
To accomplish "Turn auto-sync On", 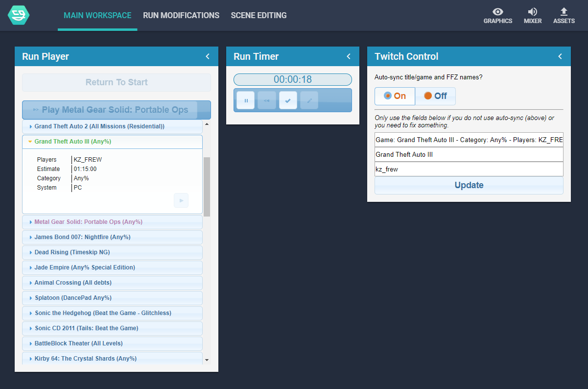I will [x=395, y=96].
